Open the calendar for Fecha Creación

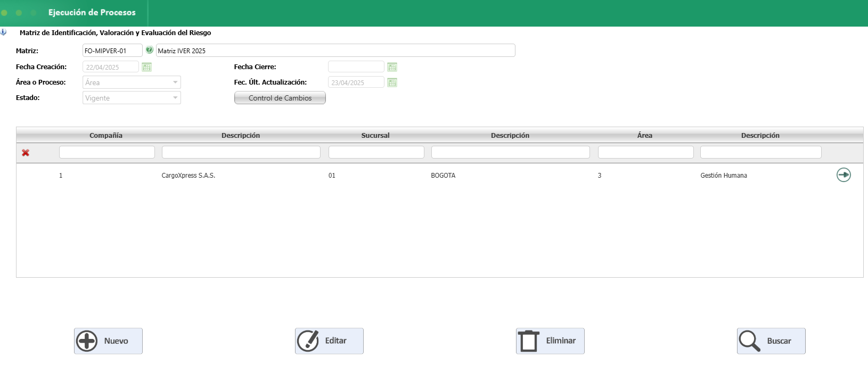tap(147, 67)
